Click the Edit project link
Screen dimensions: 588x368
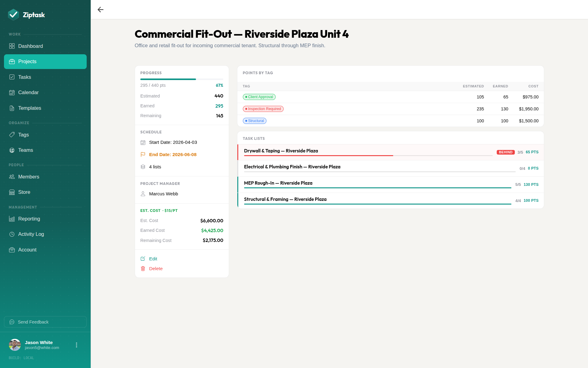(x=153, y=259)
